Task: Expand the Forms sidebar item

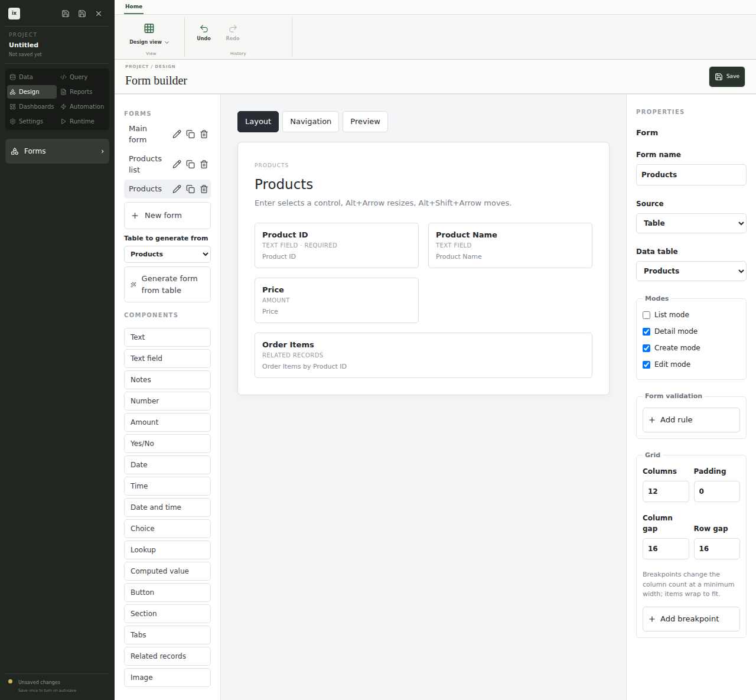Action: click(57, 151)
